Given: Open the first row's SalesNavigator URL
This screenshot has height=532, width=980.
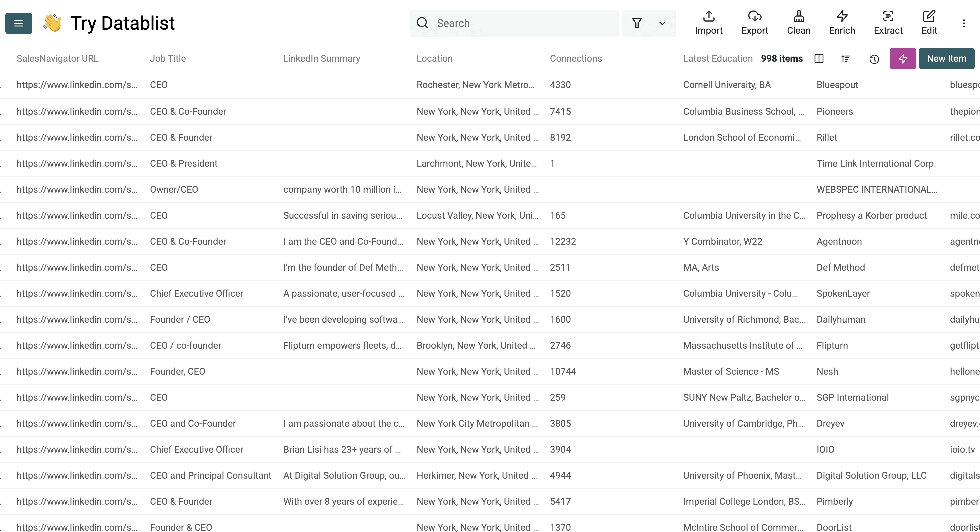Looking at the screenshot, I should 77,85.
